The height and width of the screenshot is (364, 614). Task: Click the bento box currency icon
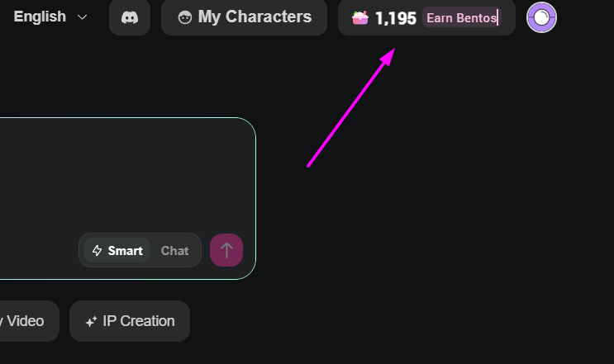(x=359, y=18)
